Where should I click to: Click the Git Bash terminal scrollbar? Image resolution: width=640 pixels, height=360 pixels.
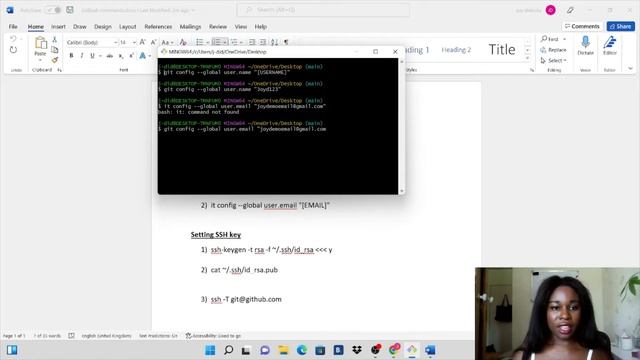pyautogui.click(x=402, y=126)
